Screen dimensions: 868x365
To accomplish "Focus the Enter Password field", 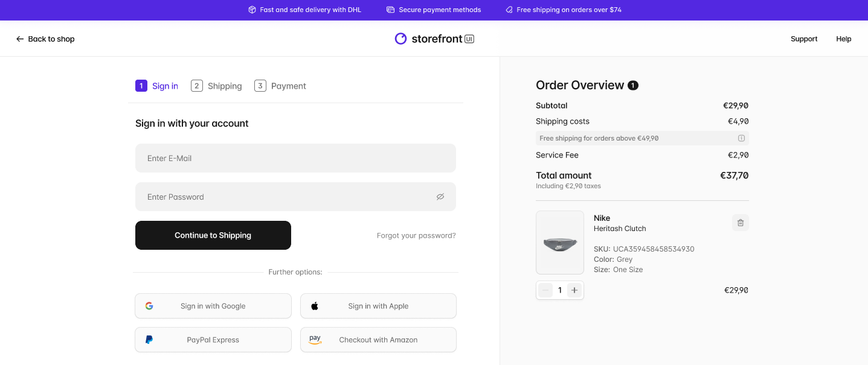I will (x=284, y=197).
